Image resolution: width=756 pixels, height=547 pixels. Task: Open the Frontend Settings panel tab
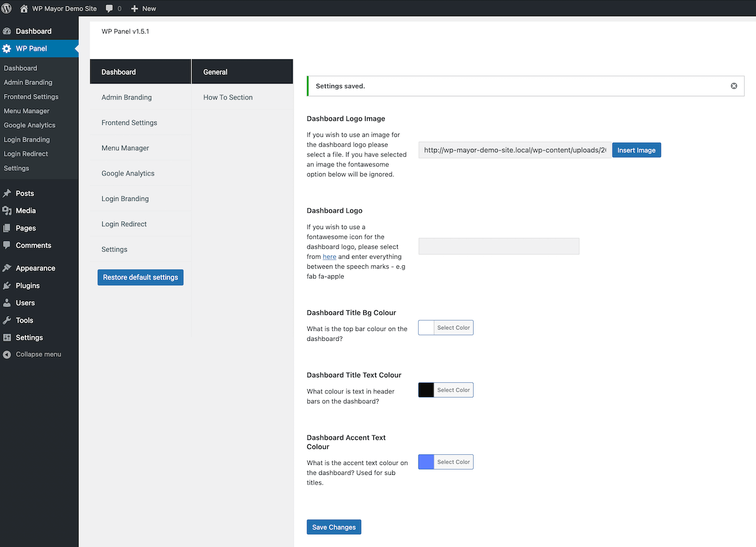coord(141,123)
